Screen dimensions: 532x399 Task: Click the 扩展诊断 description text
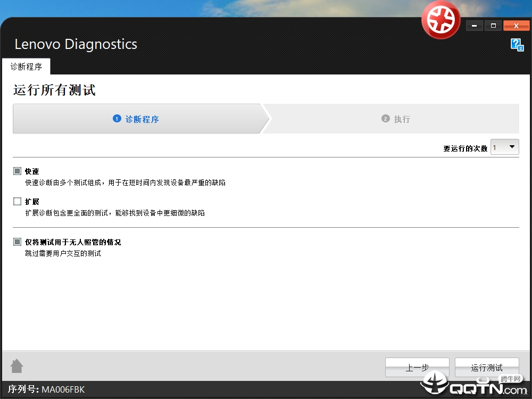[x=115, y=213]
